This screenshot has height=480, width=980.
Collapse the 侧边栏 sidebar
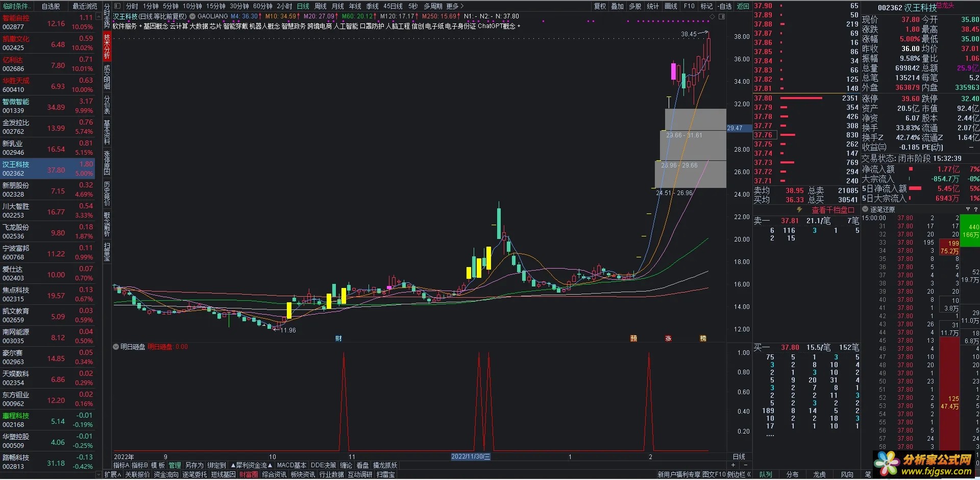coord(739,474)
